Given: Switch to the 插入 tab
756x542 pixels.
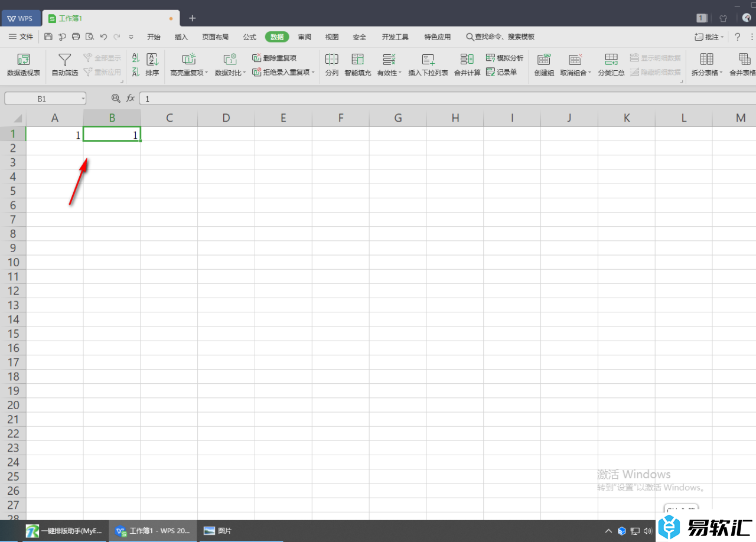Looking at the screenshot, I should (x=181, y=37).
